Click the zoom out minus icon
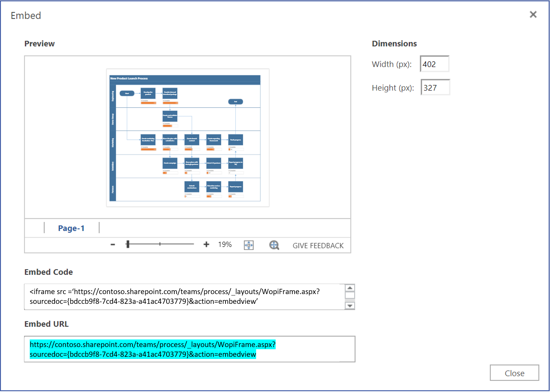 pos(113,245)
